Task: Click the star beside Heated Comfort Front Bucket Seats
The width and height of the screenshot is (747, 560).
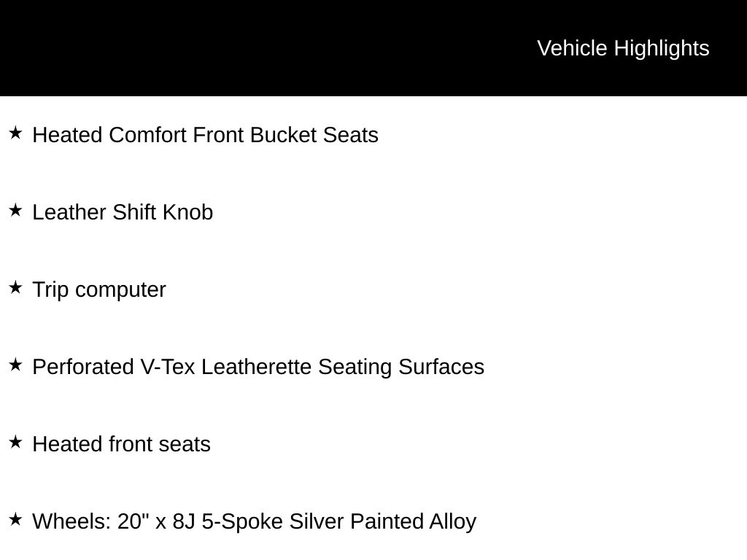Action: pos(16,133)
